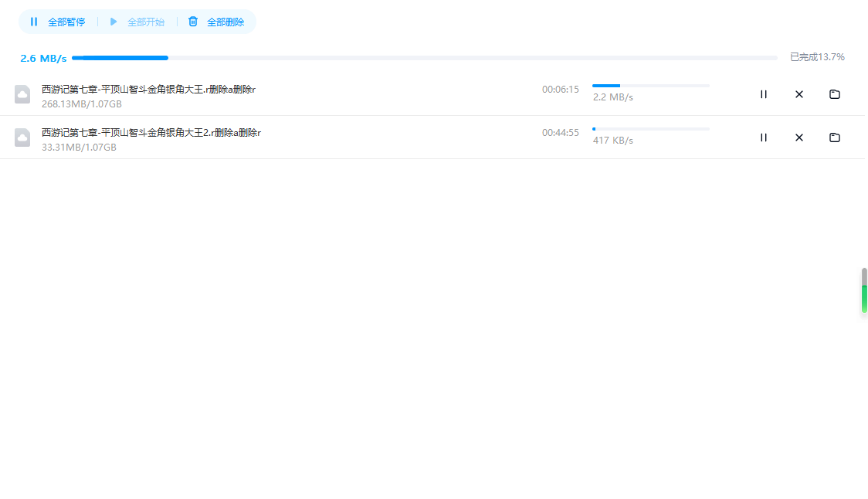This screenshot has width=868, height=499.
Task: Click remaining time 00:44:55
Action: click(x=560, y=132)
